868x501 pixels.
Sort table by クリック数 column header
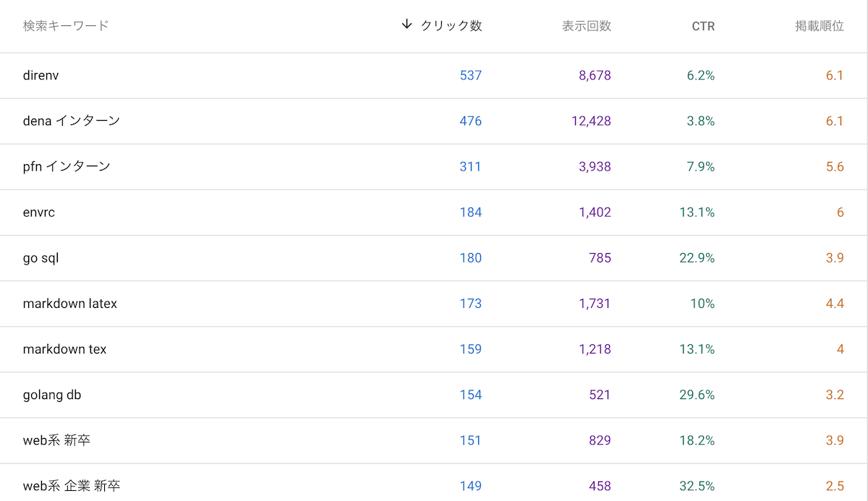click(x=451, y=26)
